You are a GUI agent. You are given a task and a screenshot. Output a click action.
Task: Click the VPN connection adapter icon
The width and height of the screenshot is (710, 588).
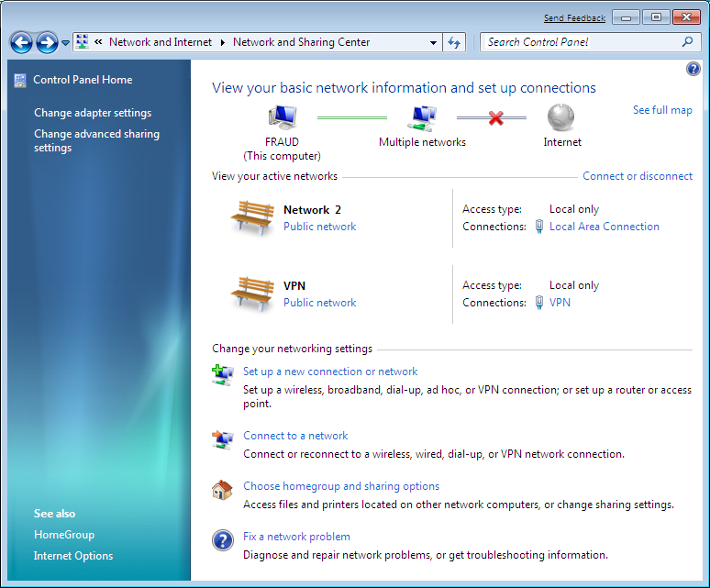point(538,303)
